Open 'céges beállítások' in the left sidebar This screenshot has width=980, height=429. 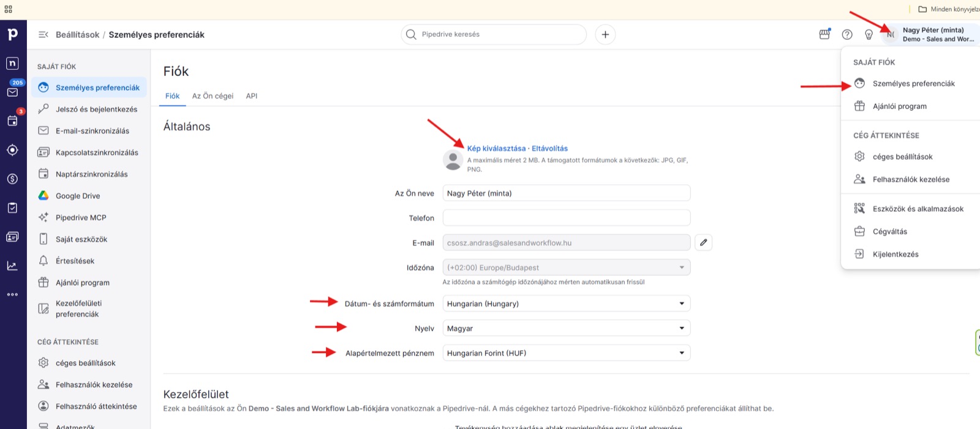point(89,363)
